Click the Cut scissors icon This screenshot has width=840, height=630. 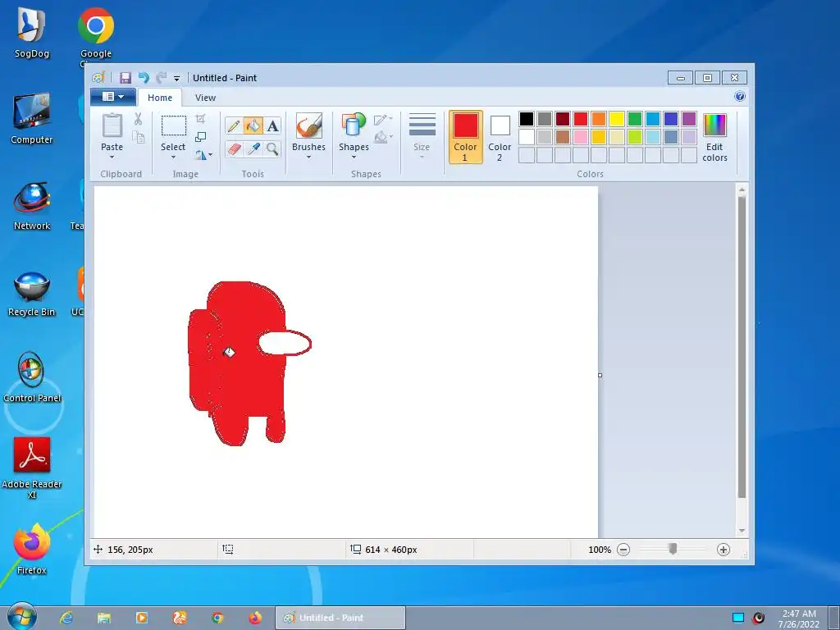(138, 118)
